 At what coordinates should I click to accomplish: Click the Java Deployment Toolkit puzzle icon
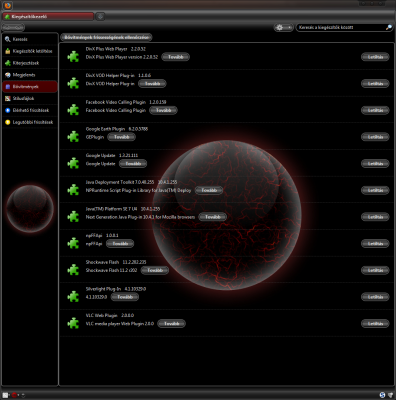coord(73,190)
